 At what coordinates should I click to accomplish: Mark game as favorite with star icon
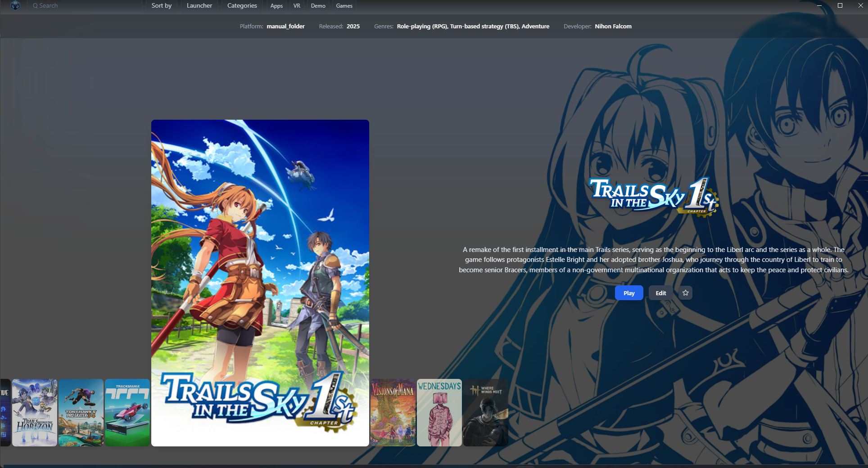click(x=685, y=293)
